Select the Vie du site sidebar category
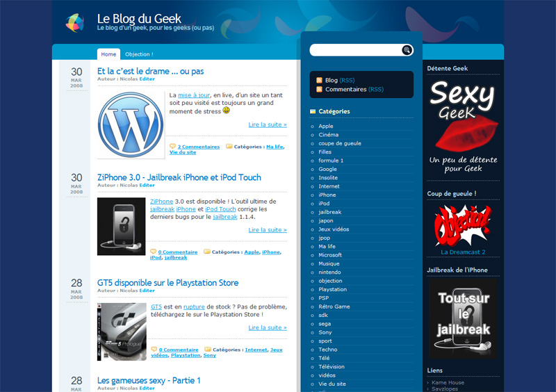This screenshot has height=392, width=556. click(332, 384)
